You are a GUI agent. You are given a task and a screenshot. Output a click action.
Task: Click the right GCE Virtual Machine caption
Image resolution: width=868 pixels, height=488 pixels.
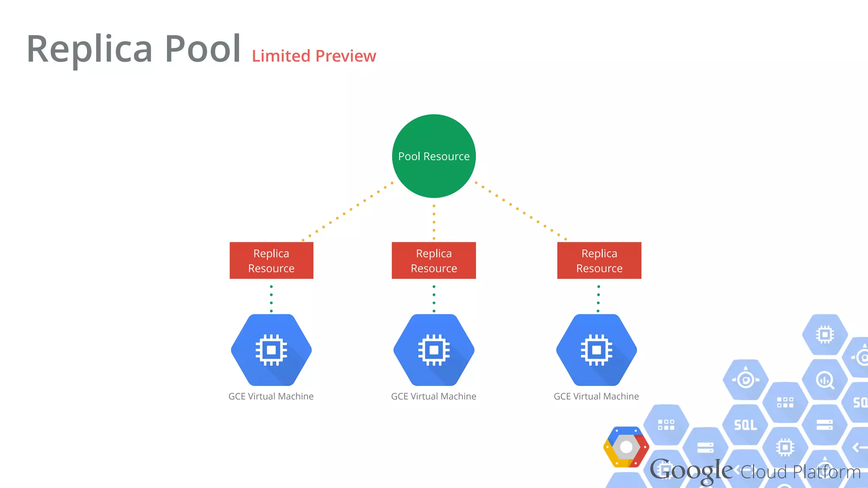coord(596,396)
